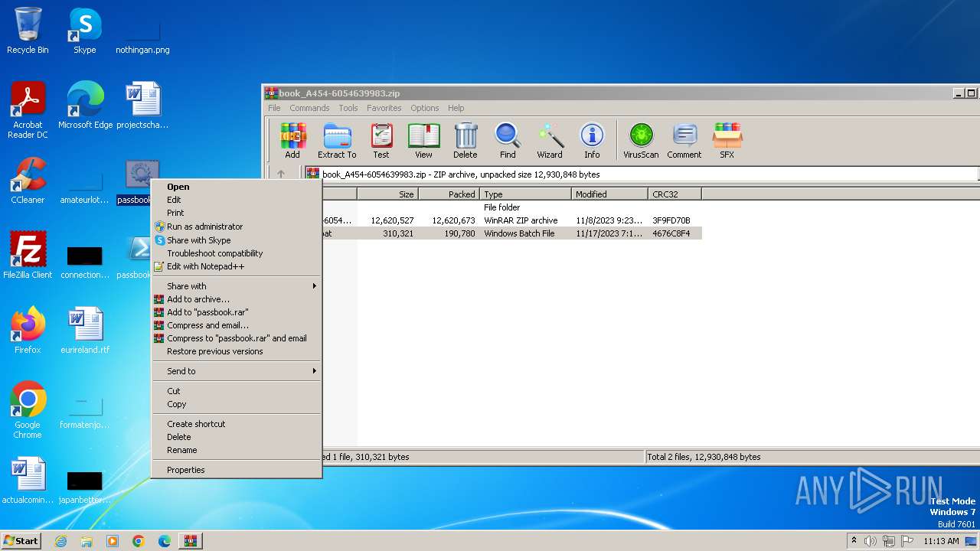Launch the WinRAR Wizard icon
The image size is (980, 551).
[x=549, y=141]
